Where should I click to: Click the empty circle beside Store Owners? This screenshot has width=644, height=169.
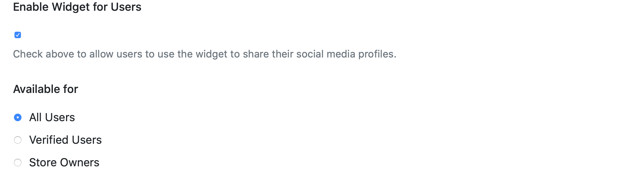click(x=18, y=163)
